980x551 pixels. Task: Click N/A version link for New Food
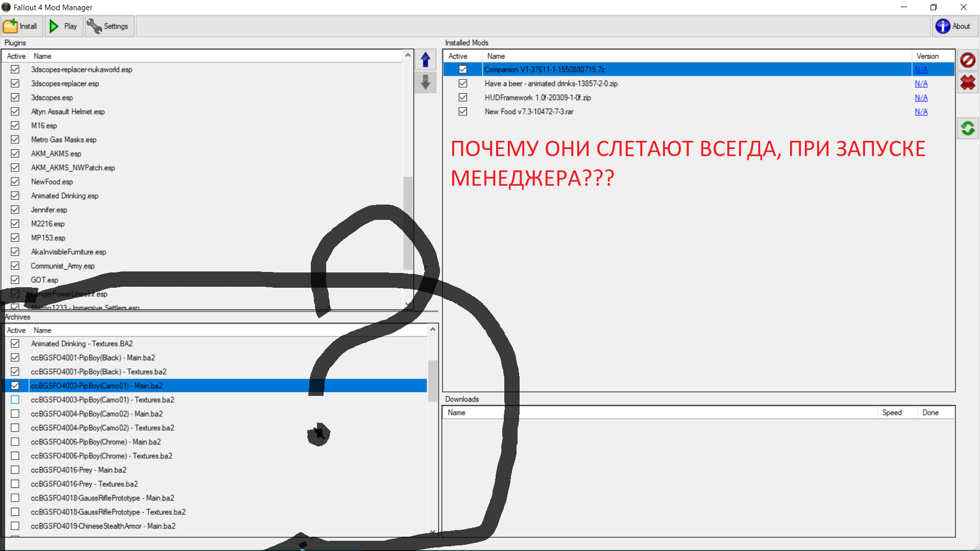click(921, 112)
